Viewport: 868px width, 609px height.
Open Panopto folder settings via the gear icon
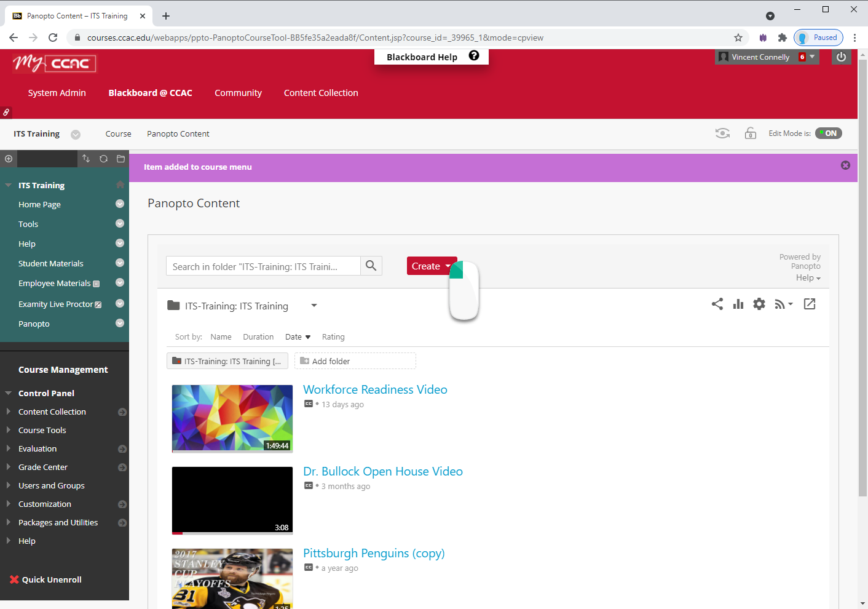click(759, 303)
